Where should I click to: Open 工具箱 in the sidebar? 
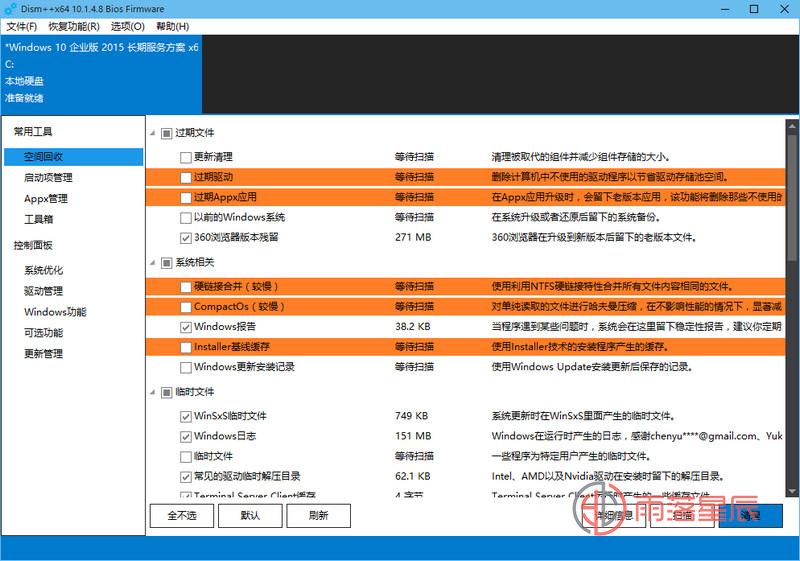pos(39,219)
